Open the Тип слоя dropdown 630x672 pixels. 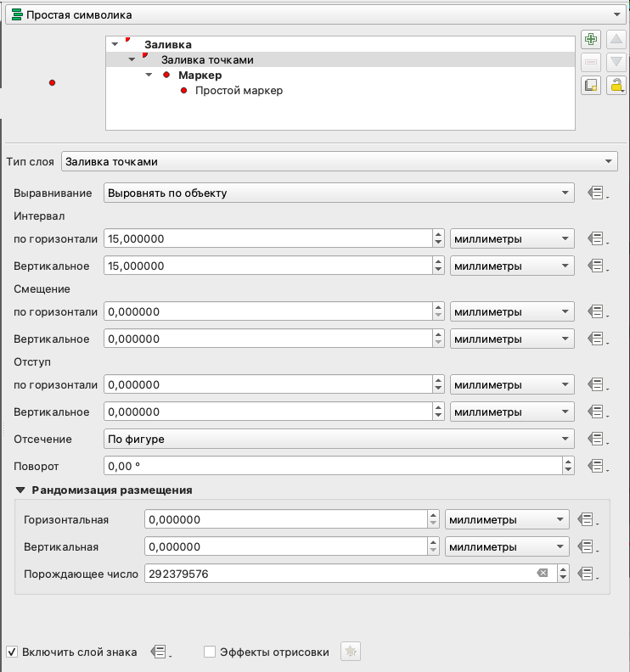pyautogui.click(x=339, y=161)
